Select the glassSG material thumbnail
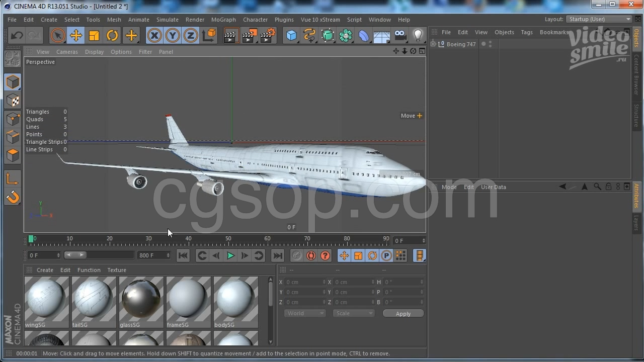This screenshot has width=644, height=362. point(141,302)
